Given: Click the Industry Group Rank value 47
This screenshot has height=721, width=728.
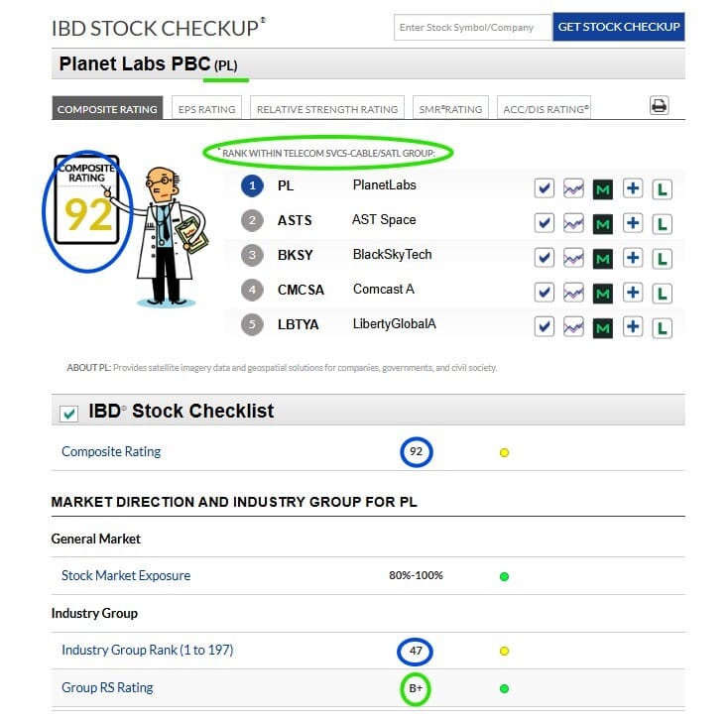Looking at the screenshot, I should [416, 651].
